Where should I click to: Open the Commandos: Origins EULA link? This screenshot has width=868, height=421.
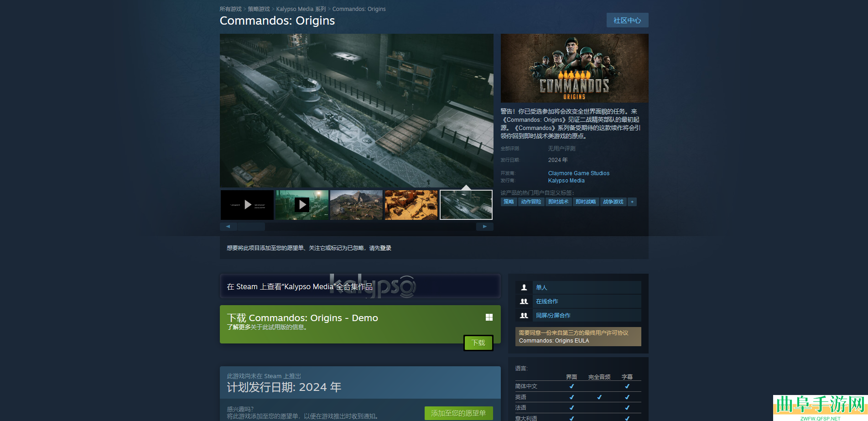[x=554, y=341]
